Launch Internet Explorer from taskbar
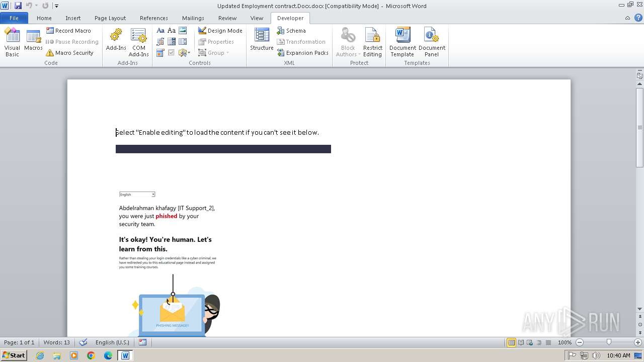This screenshot has height=362, width=644. pos(40,355)
